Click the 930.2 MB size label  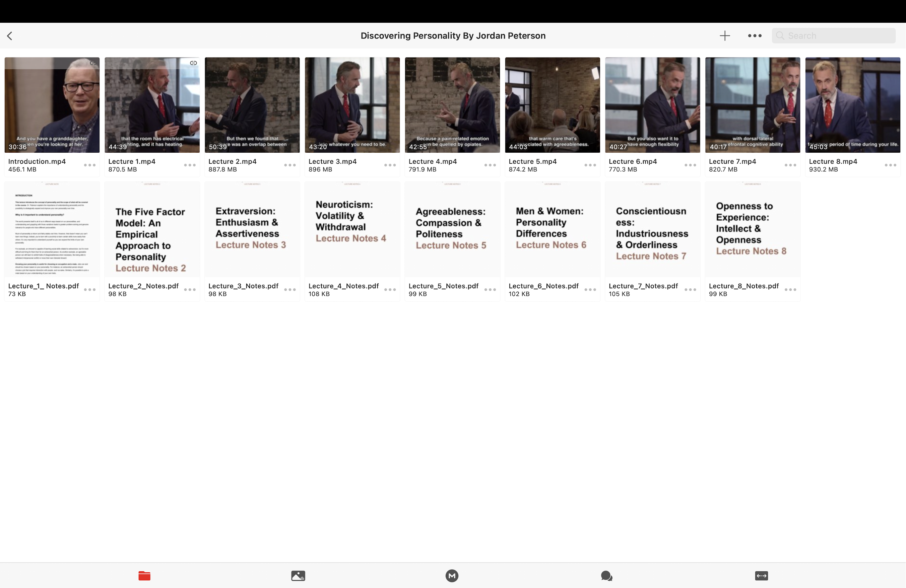tap(823, 170)
